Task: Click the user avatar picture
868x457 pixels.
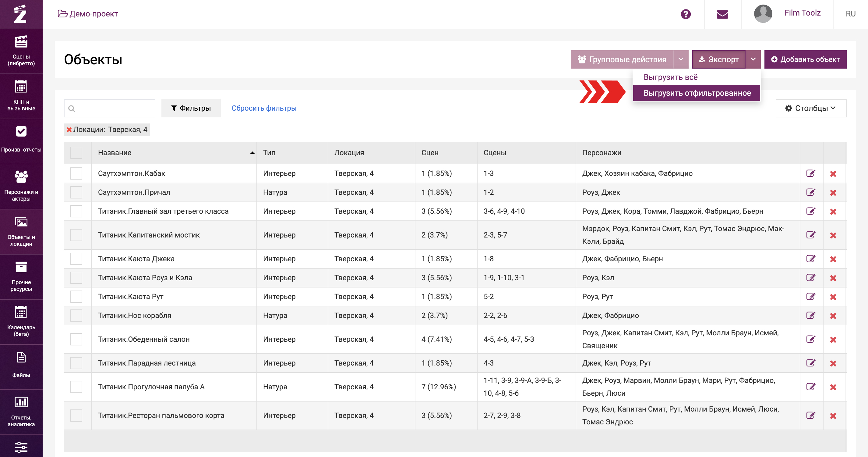Action: tap(763, 14)
